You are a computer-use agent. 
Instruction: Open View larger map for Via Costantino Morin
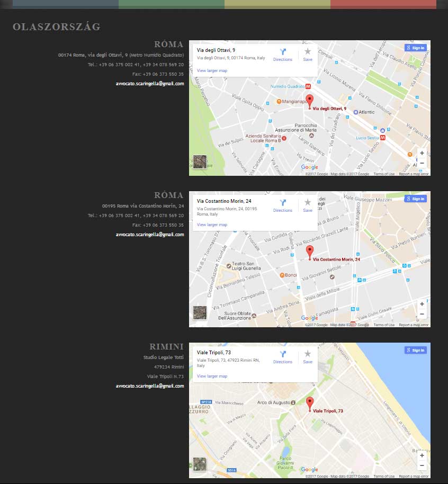coord(212,225)
